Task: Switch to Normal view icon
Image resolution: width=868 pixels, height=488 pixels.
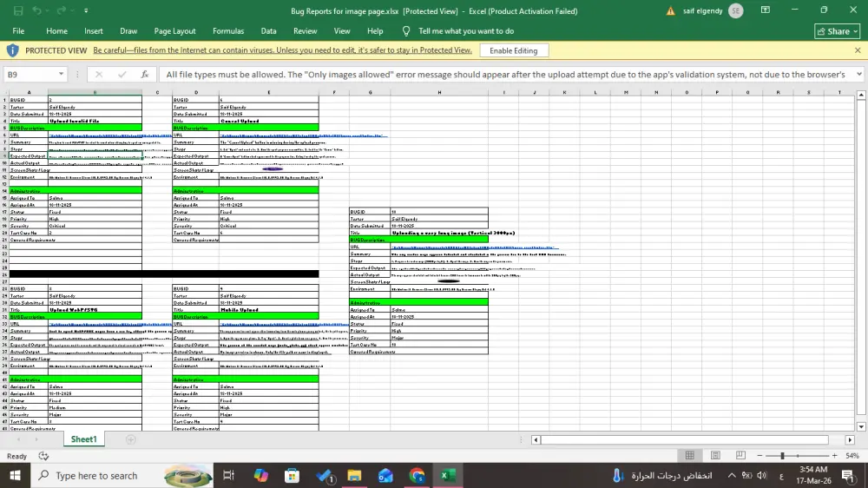Action: pos(690,455)
